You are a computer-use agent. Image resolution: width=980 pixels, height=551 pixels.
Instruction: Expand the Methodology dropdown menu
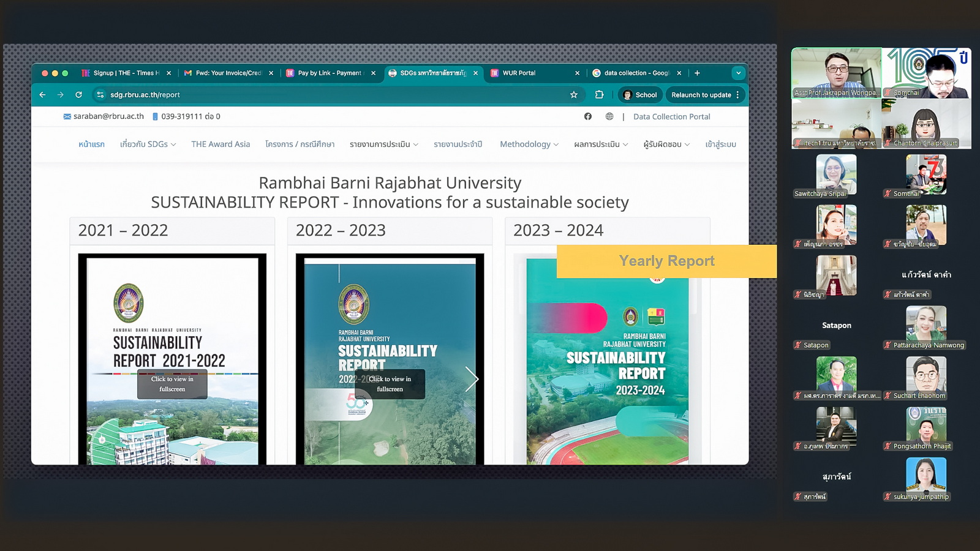[529, 144]
